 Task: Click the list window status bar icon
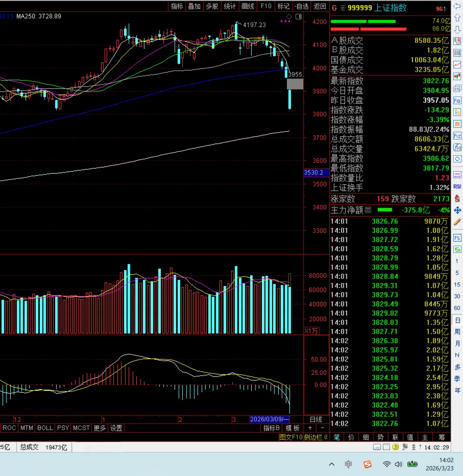[x=386, y=447]
